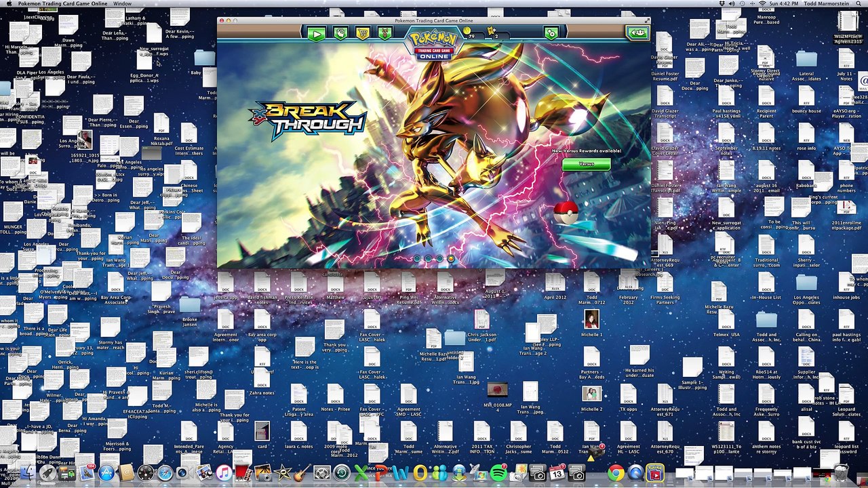Image resolution: width=868 pixels, height=488 pixels.
Task: Select the "Bay area corp opp" document on the desktop
Action: [x=262, y=325]
